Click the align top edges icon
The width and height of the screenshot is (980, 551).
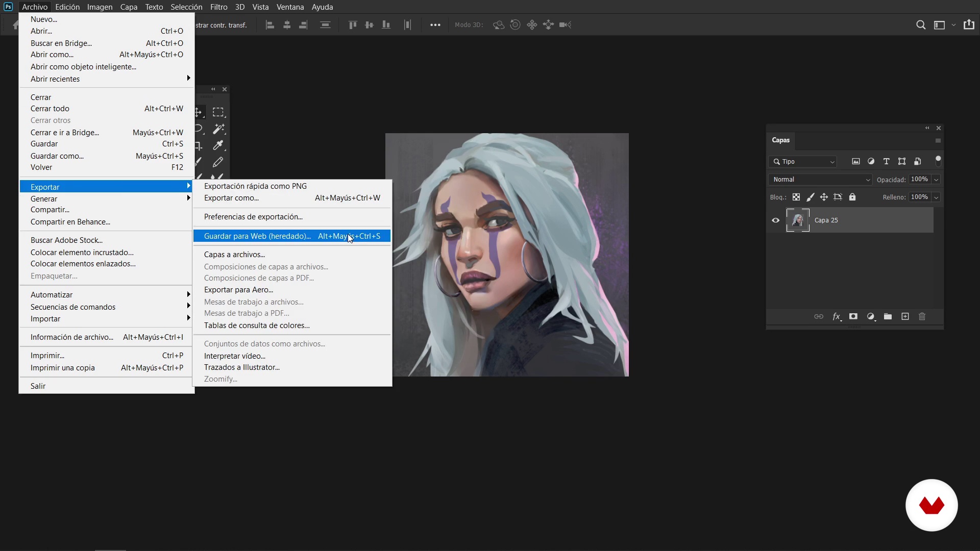coord(353,24)
